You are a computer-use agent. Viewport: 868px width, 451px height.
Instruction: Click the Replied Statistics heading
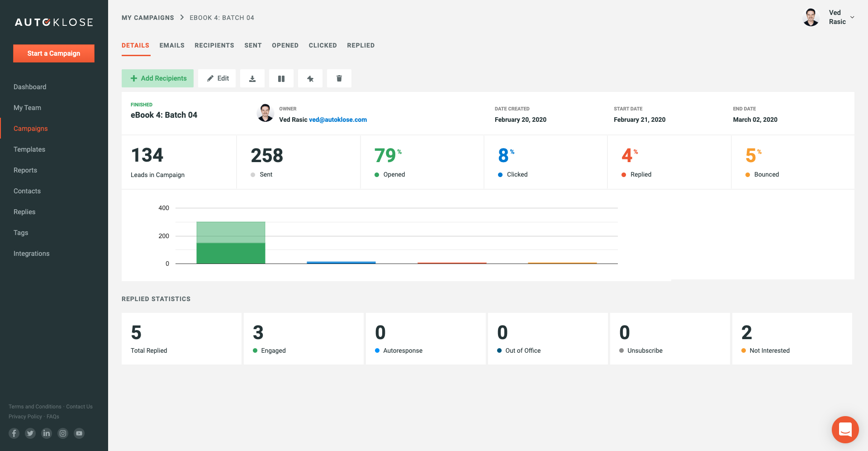tap(156, 299)
